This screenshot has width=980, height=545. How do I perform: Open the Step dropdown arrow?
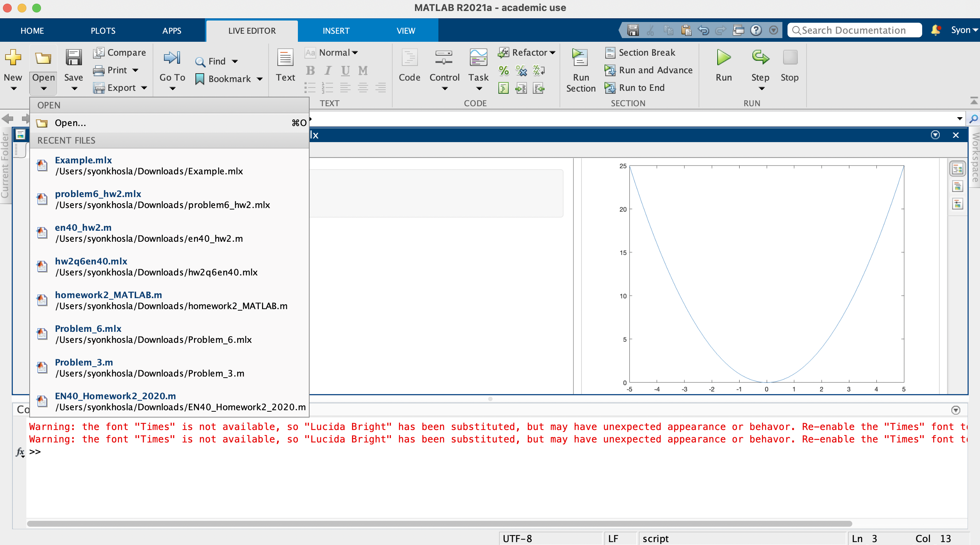[761, 89]
